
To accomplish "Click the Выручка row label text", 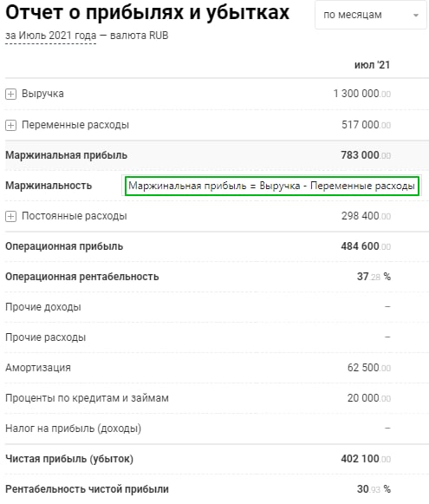I will pyautogui.click(x=42, y=94).
